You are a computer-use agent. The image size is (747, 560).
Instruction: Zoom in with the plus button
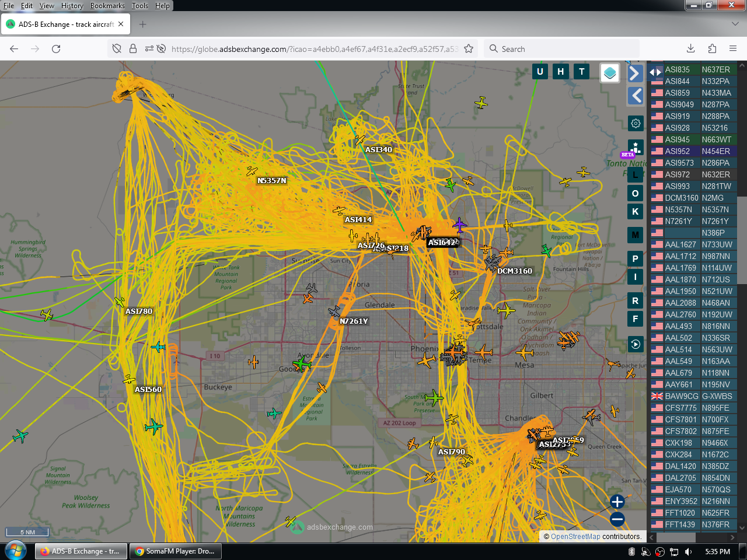click(617, 502)
